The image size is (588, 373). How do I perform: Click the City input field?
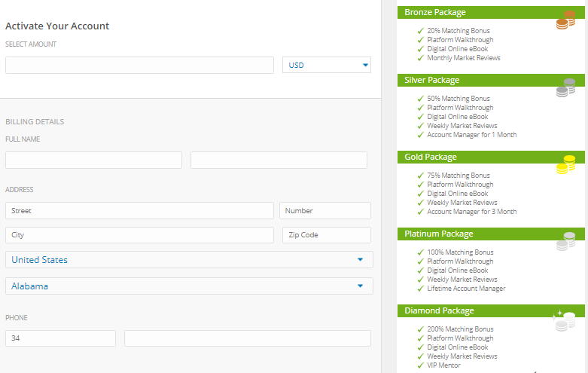click(139, 235)
